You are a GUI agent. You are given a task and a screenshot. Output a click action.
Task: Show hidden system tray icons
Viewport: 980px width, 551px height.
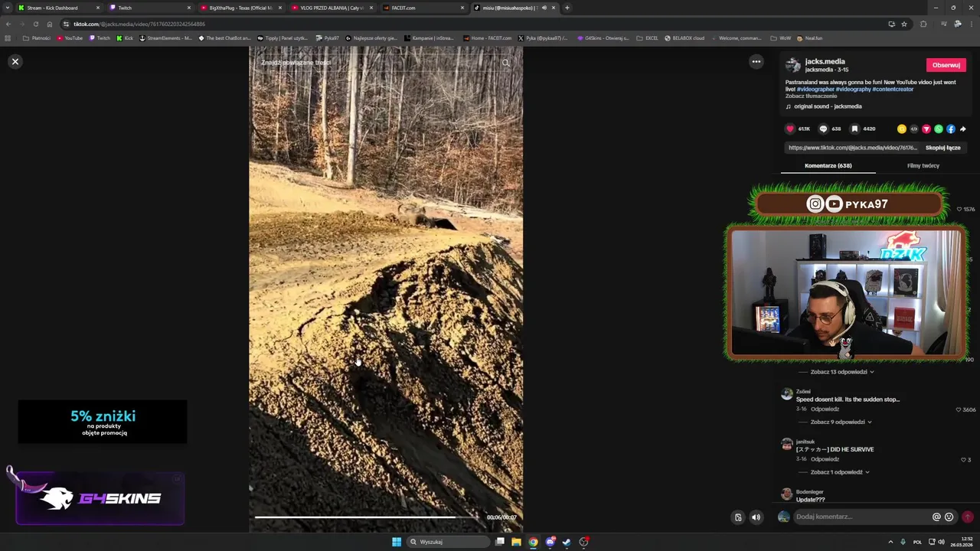[x=890, y=542]
